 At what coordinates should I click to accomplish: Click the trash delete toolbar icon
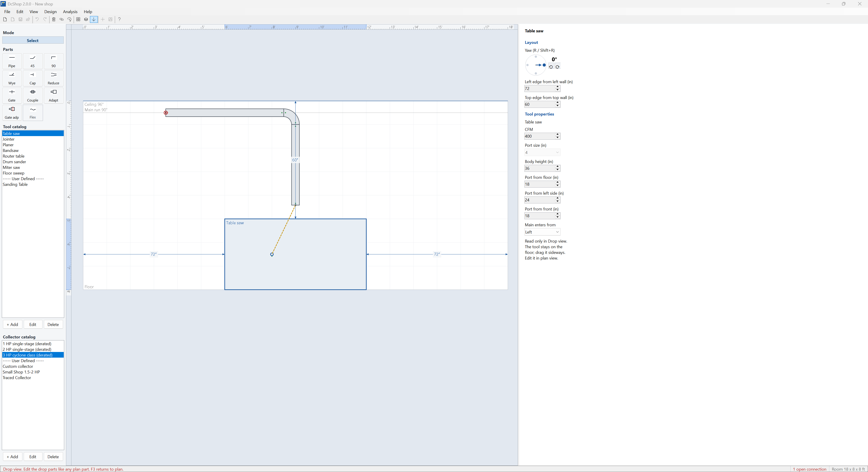(x=54, y=19)
